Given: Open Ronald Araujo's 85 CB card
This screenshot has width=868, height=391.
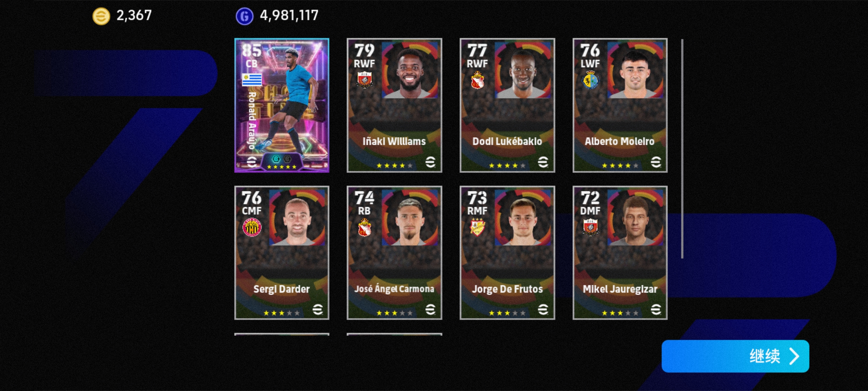Looking at the screenshot, I should pos(282,105).
